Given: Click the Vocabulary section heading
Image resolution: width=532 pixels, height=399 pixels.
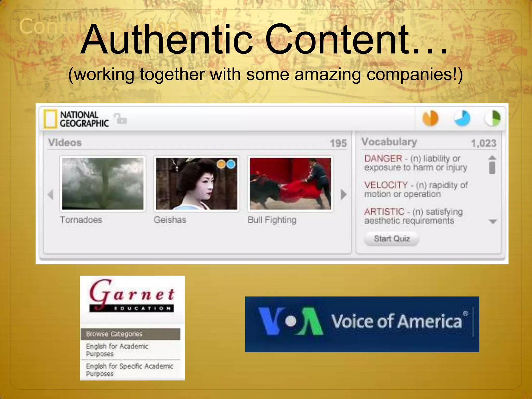Looking at the screenshot, I should click(x=389, y=142).
